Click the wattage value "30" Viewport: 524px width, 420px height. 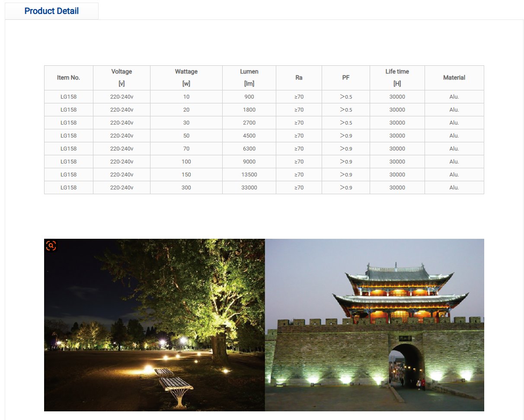(x=186, y=123)
